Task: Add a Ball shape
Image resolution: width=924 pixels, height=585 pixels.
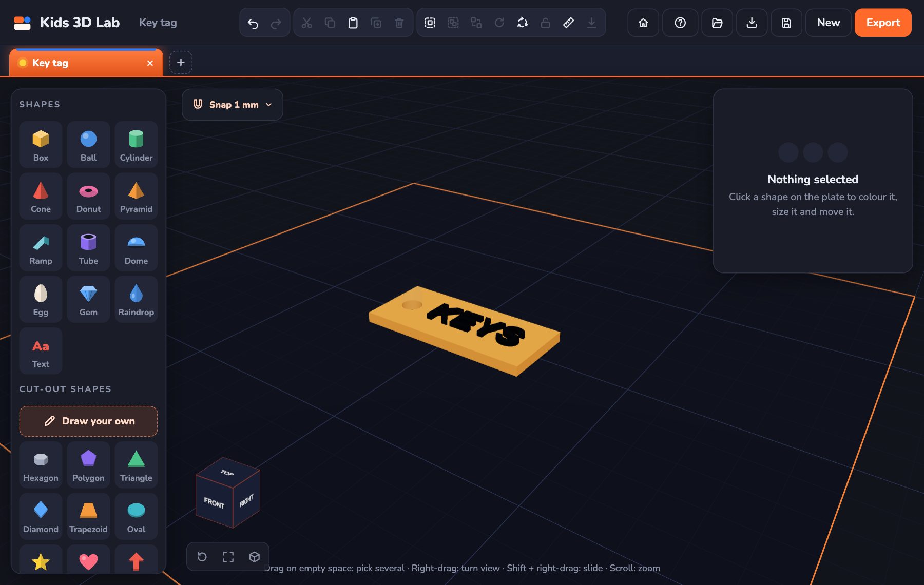Action: pos(88,145)
